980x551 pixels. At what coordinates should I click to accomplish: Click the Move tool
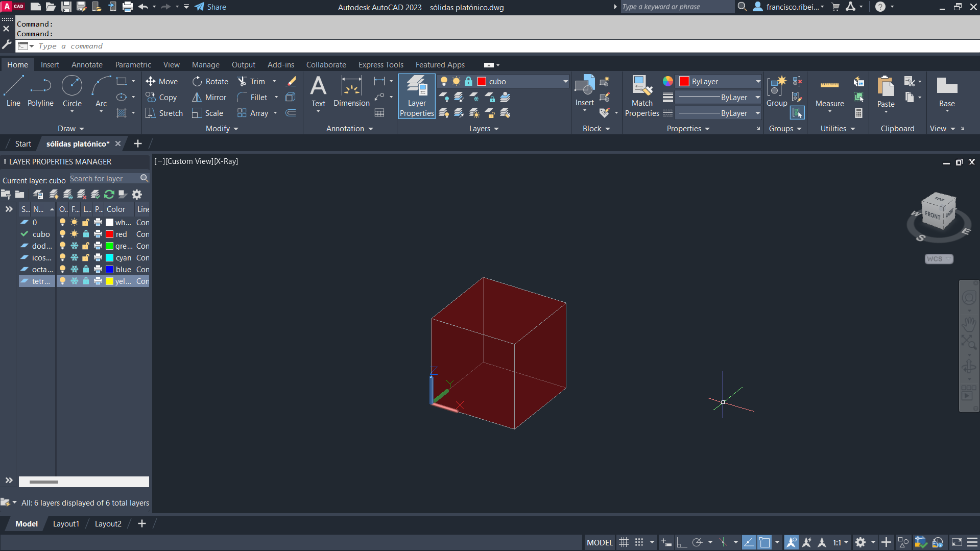point(161,82)
